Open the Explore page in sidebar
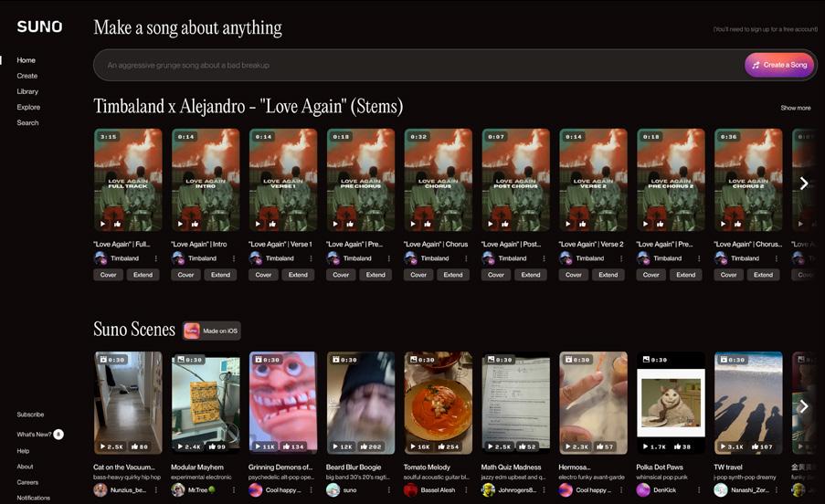 coord(28,107)
